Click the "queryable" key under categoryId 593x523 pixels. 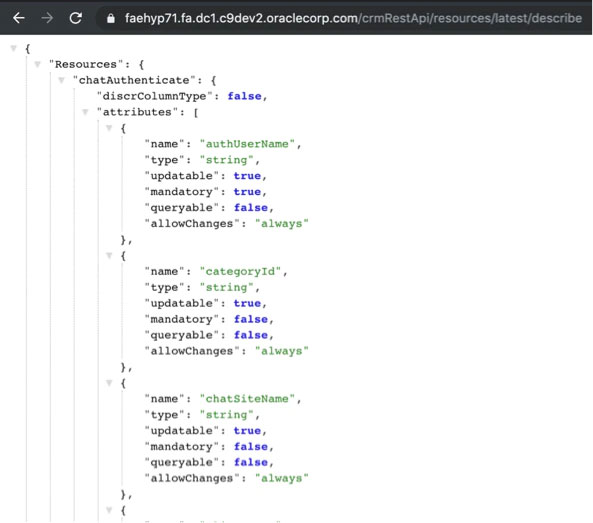[182, 335]
